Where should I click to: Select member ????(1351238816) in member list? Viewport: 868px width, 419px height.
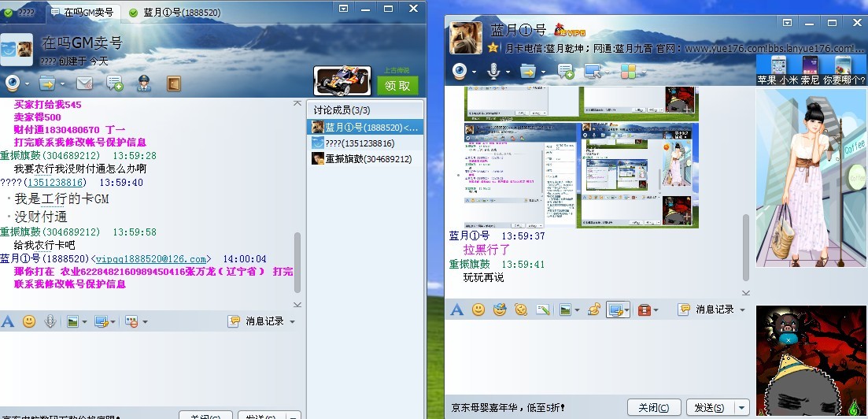pos(365,143)
